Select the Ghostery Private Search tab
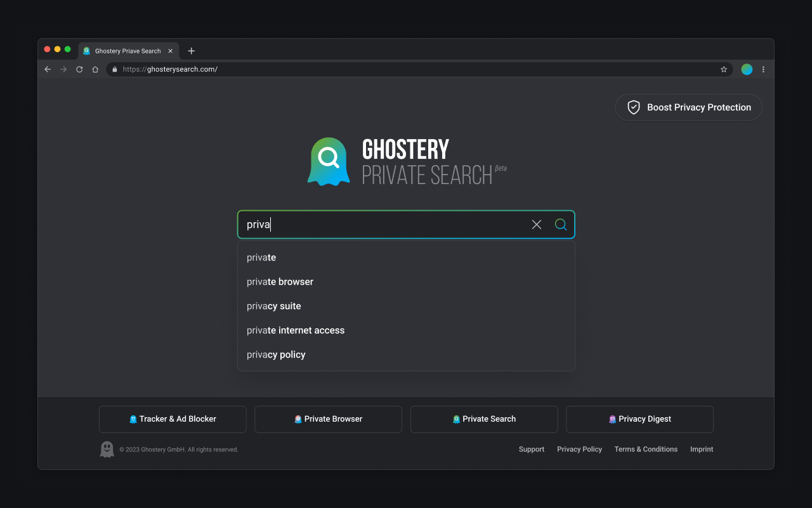812x508 pixels. tap(129, 51)
